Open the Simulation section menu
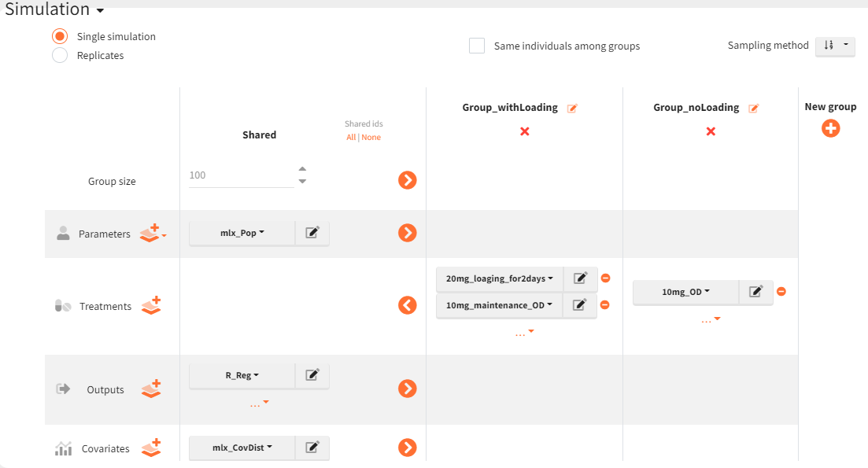The image size is (868, 468). [x=100, y=11]
